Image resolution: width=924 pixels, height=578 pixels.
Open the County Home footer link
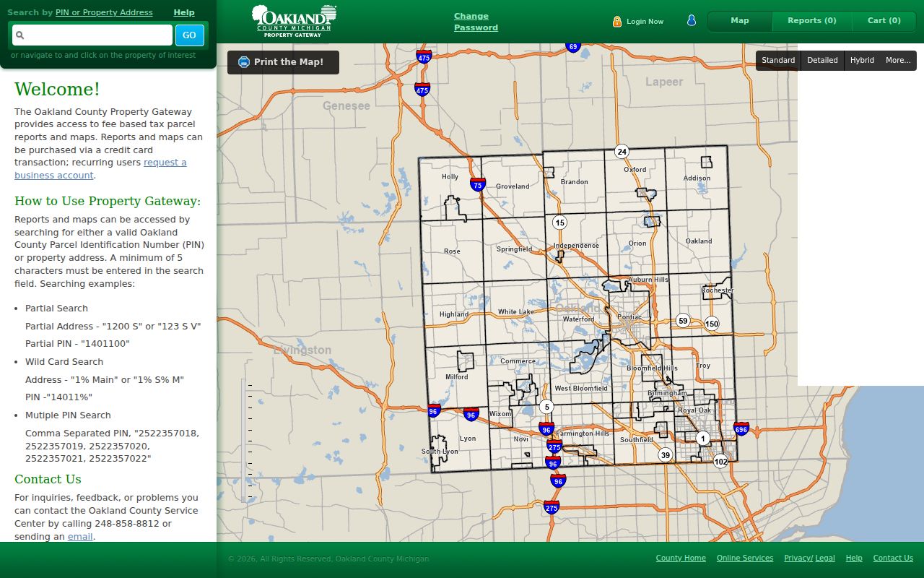[x=681, y=558]
